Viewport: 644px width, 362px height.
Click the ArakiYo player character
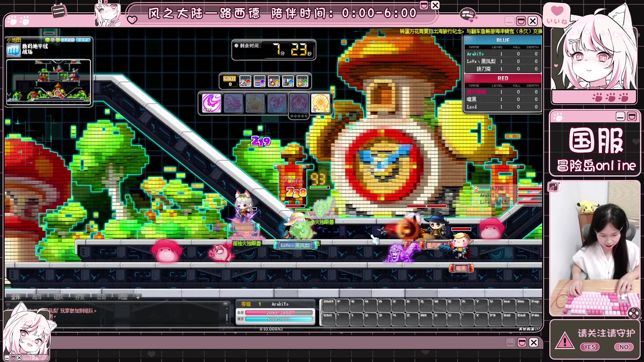pyautogui.click(x=244, y=206)
